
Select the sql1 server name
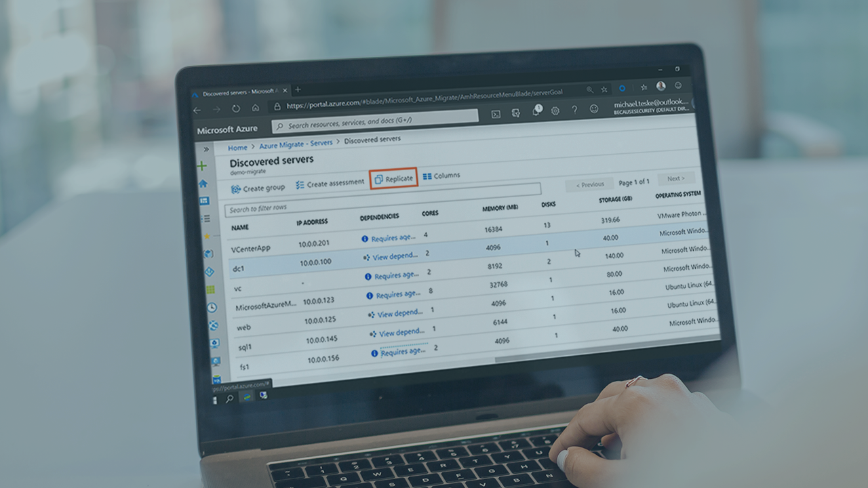point(245,347)
